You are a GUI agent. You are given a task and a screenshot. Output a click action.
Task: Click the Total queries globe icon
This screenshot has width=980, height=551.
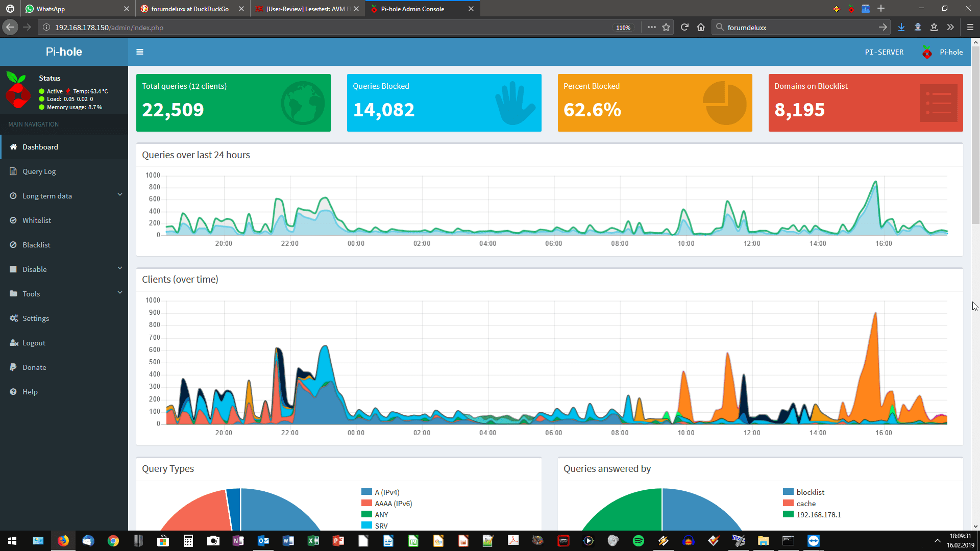click(x=303, y=103)
